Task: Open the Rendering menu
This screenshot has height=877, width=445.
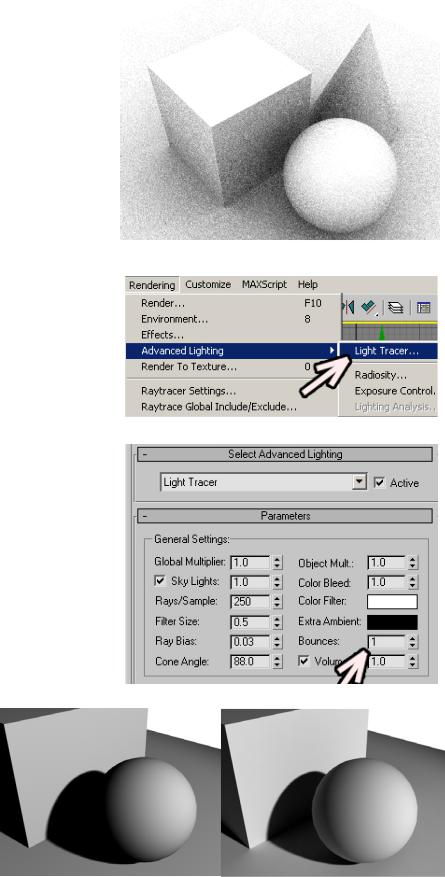Action: [x=152, y=285]
